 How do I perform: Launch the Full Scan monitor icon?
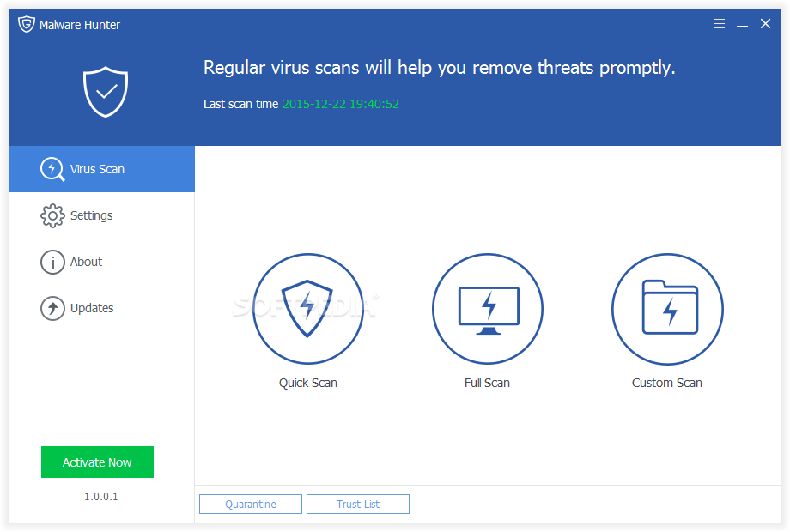coord(487,309)
